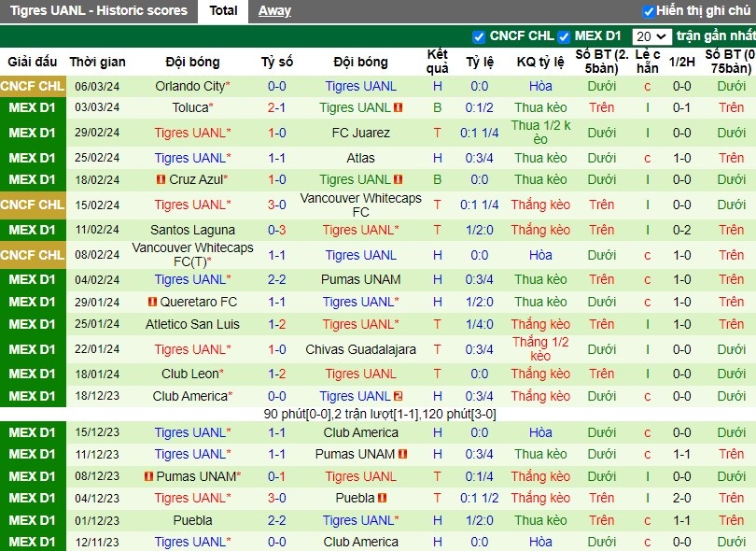Open Atlas team link
Viewport: 756px width, 551px height.
360,158
